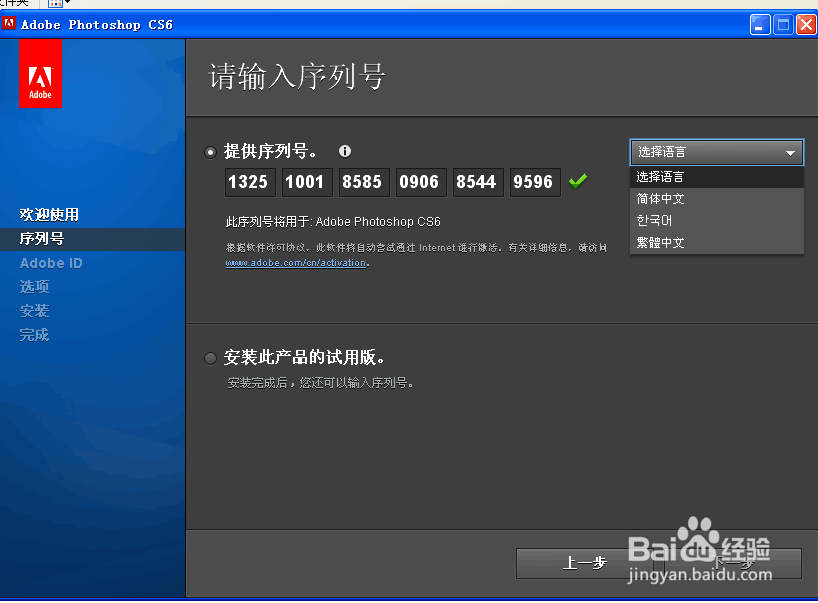Collapse the 选择语言 dropdown arrow
Viewport: 818px width, 603px height.
pyautogui.click(x=790, y=153)
